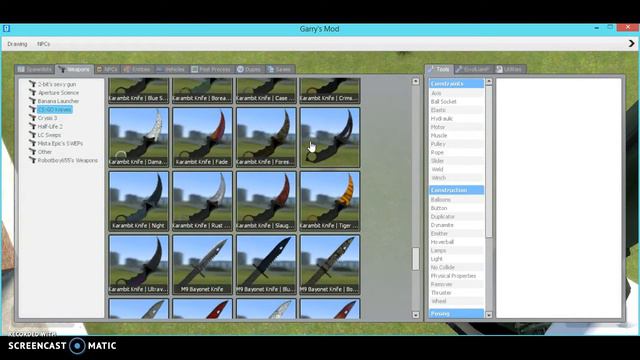Collapse the Constraints tool category
Viewport: 640px width, 360px height.
pyautogui.click(x=456, y=83)
